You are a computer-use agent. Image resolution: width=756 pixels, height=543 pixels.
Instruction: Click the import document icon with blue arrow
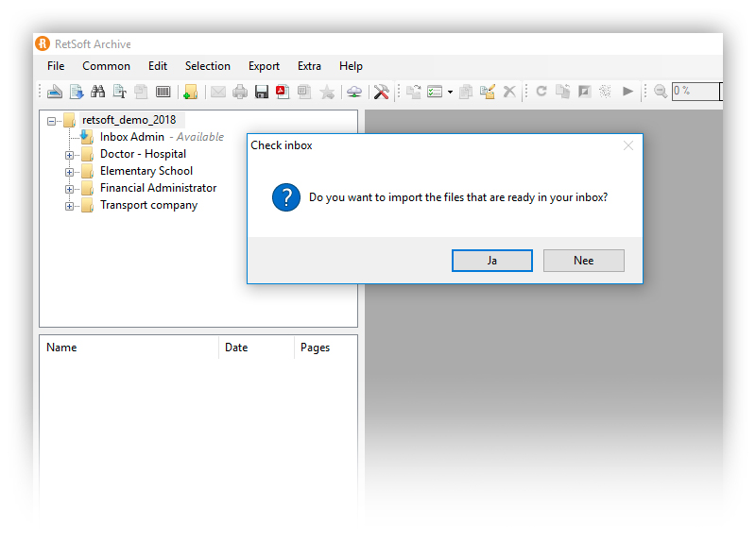(x=77, y=92)
